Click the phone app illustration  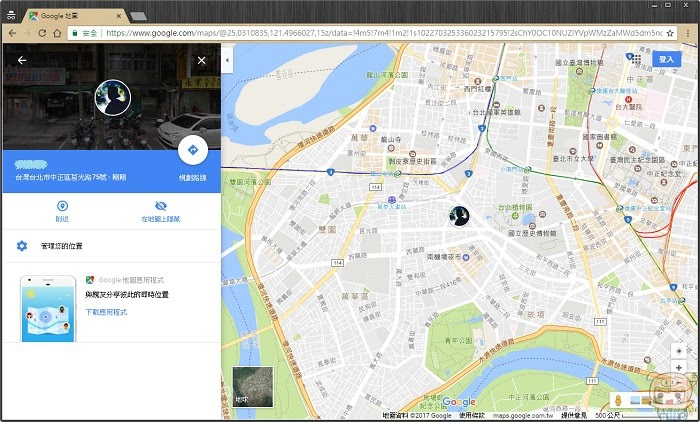point(48,309)
